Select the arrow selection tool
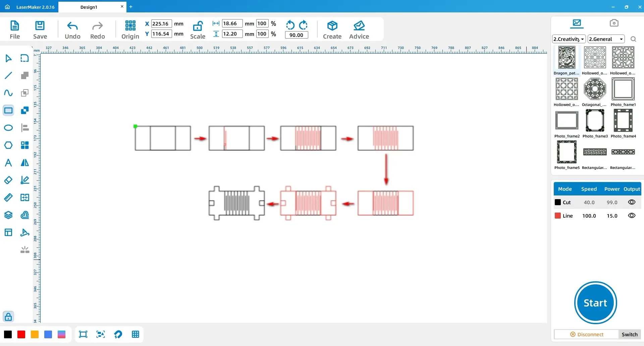 click(x=8, y=58)
